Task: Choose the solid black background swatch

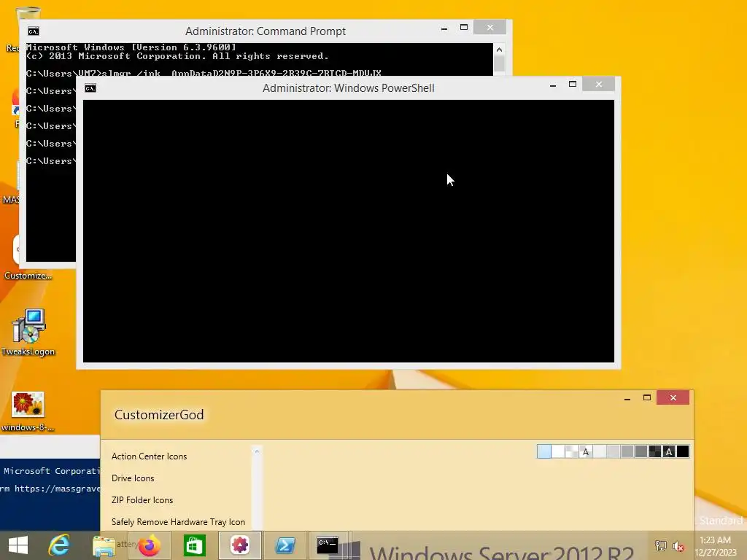Action: (683, 451)
